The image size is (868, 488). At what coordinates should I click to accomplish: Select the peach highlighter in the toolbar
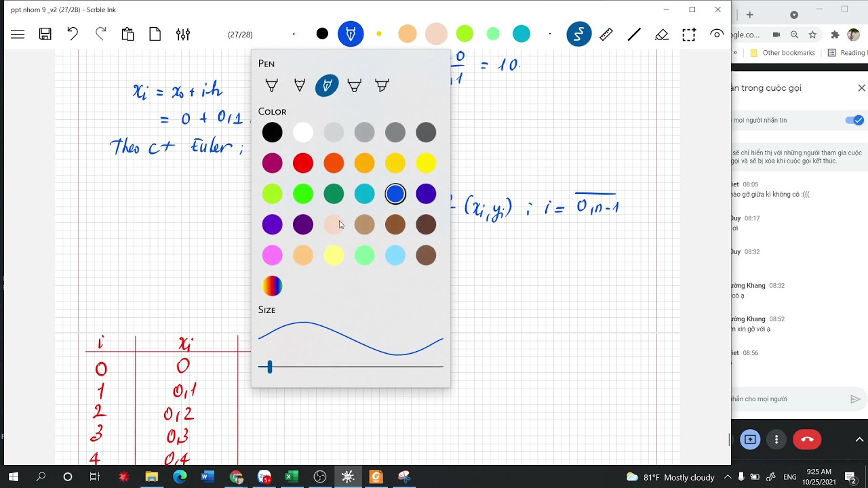(436, 34)
